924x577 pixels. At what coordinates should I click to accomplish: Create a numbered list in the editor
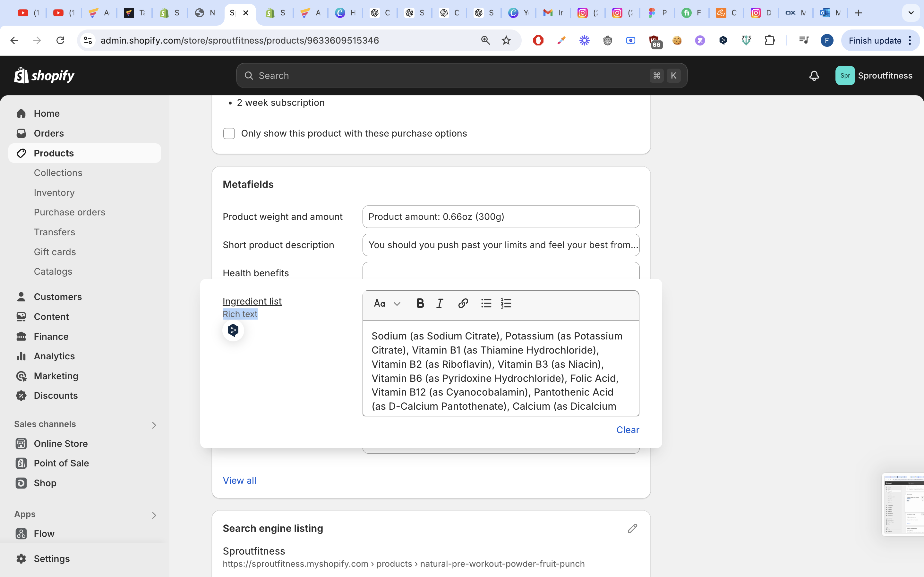[x=506, y=303]
